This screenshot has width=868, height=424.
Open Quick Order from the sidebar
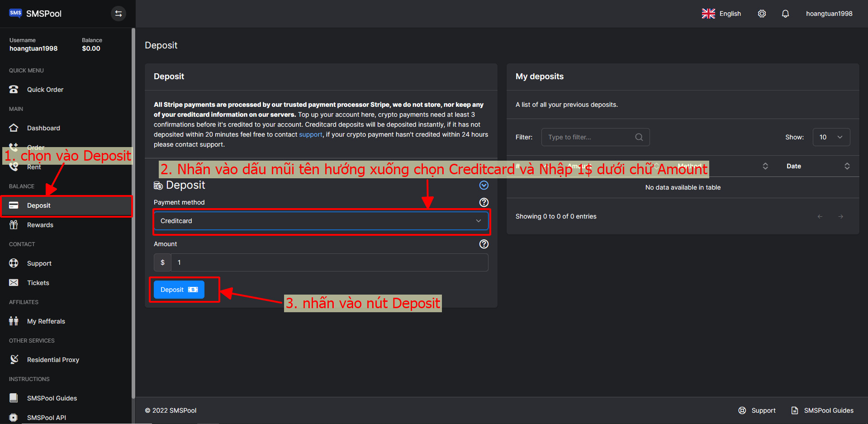click(x=45, y=90)
